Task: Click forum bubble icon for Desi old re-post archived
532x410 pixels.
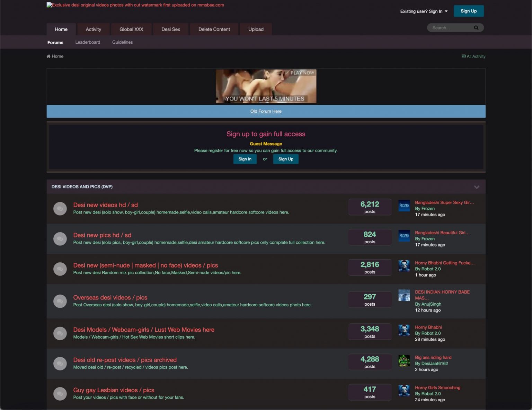Action: (x=60, y=364)
